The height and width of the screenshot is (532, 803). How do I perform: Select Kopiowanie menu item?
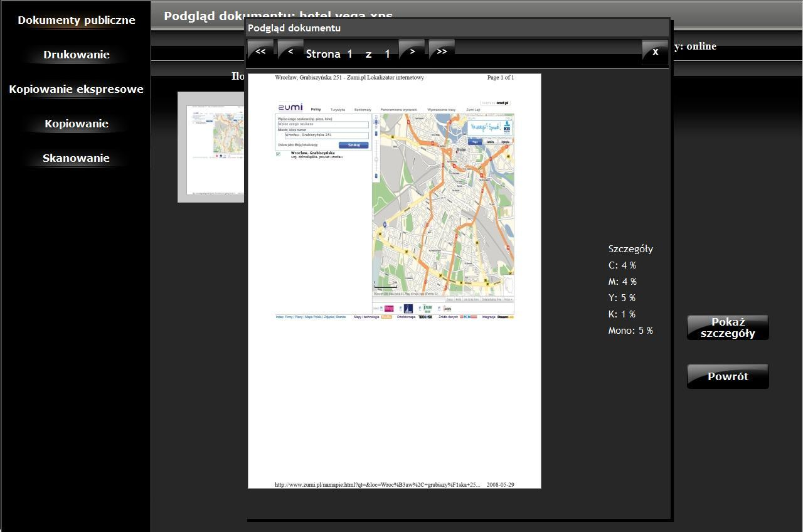77,124
